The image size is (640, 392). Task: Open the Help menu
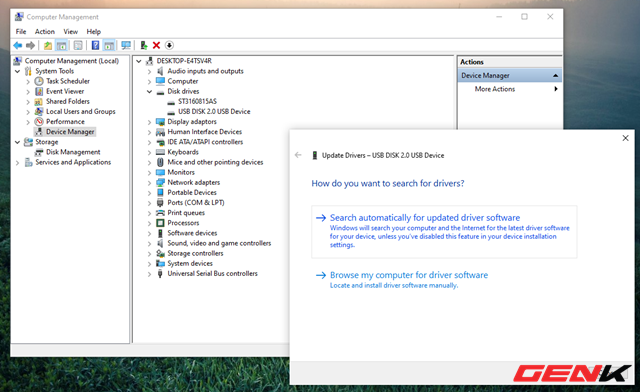click(93, 31)
